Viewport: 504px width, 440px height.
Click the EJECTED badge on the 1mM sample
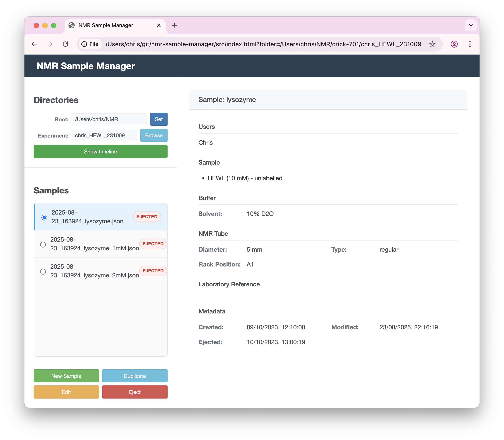tap(153, 244)
